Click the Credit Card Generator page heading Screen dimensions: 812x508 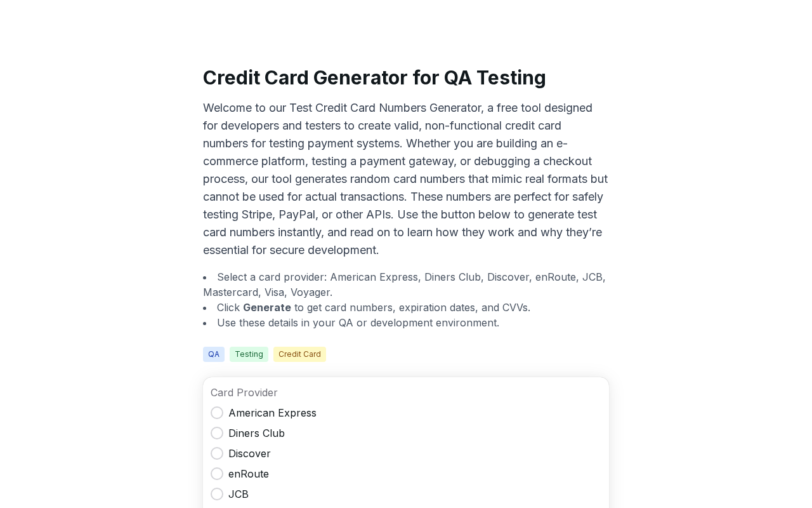point(374,77)
